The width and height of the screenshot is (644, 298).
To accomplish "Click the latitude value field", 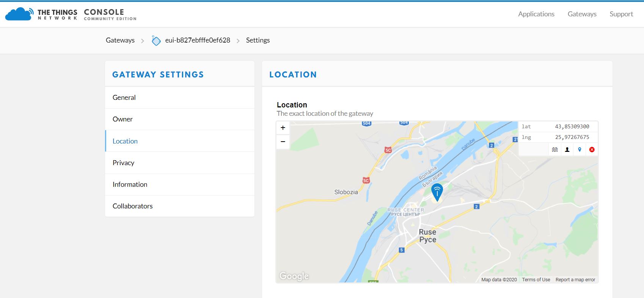I will [572, 126].
